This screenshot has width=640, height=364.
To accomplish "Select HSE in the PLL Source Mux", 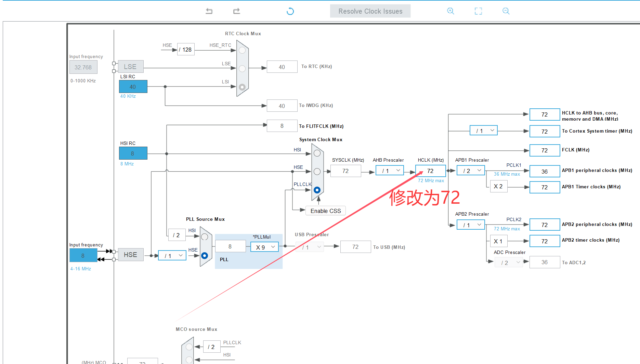I will [205, 255].
